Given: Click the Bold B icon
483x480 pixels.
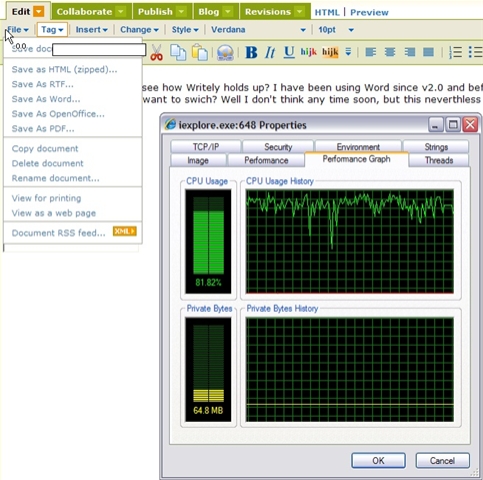Looking at the screenshot, I should tap(251, 52).
